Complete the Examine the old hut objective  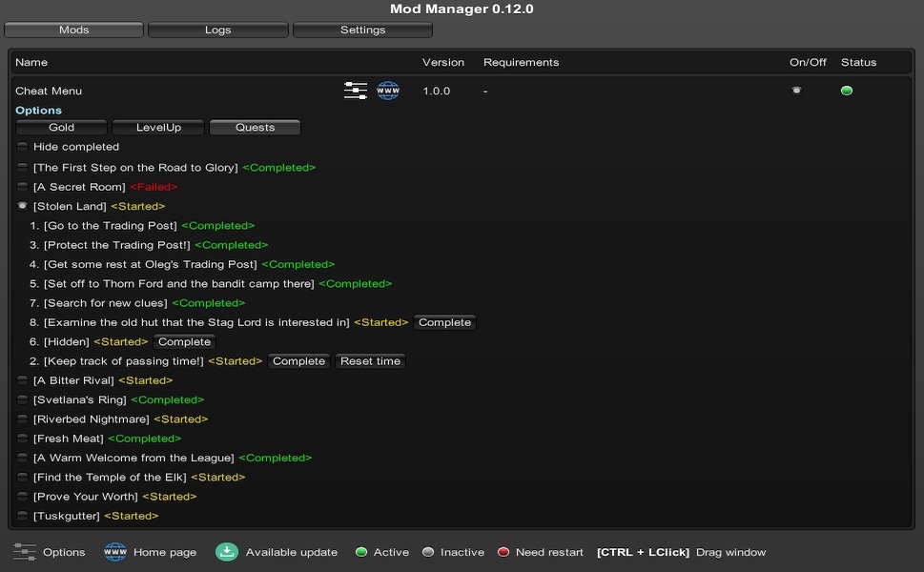(x=444, y=322)
